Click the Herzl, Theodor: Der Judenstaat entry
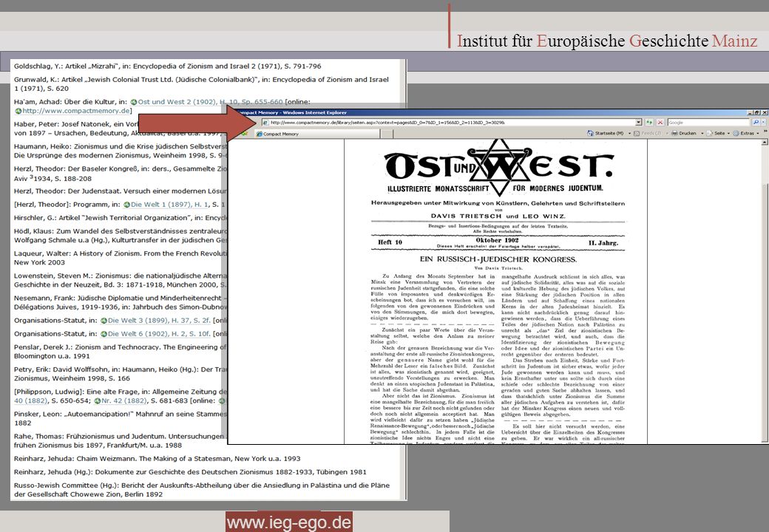Screen dimensions: 769x532 point(120,191)
